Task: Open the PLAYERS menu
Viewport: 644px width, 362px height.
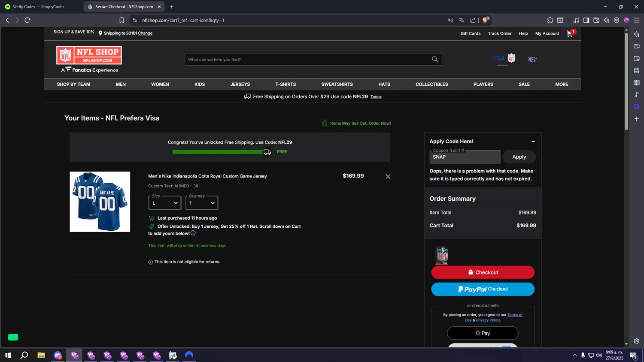Action: tap(483, 84)
